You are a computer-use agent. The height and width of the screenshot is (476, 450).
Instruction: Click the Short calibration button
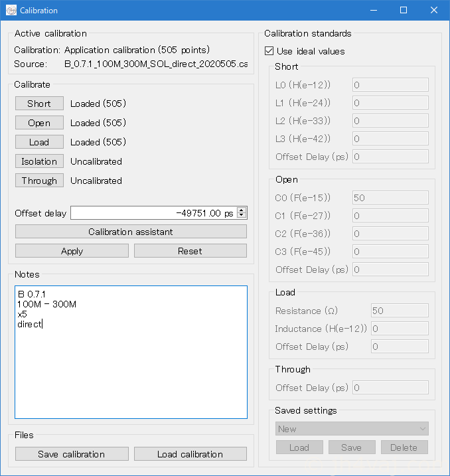pos(39,104)
